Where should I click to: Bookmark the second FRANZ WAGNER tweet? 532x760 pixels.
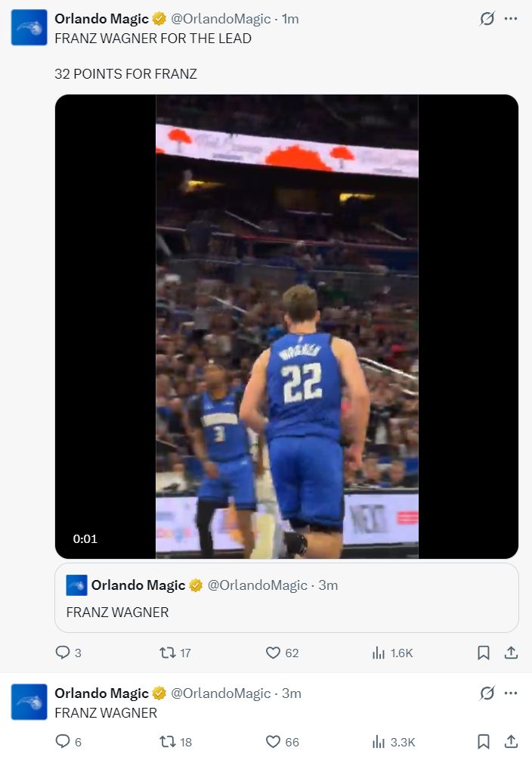tap(484, 742)
